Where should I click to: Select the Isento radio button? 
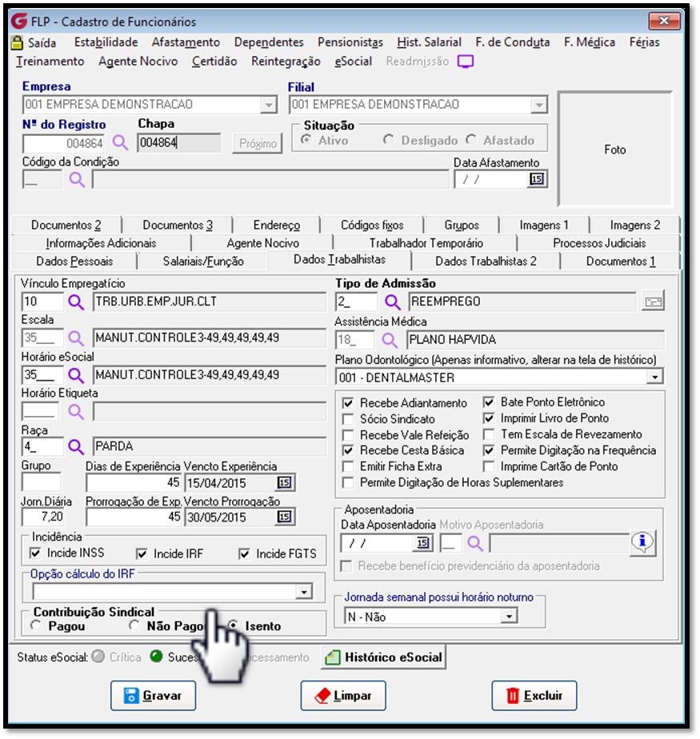pyautogui.click(x=232, y=625)
